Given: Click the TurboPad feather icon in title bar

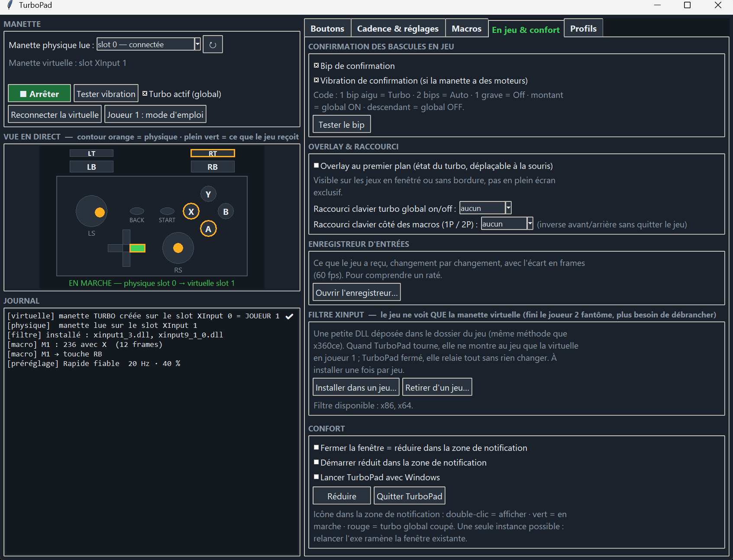Looking at the screenshot, I should click(x=10, y=5).
